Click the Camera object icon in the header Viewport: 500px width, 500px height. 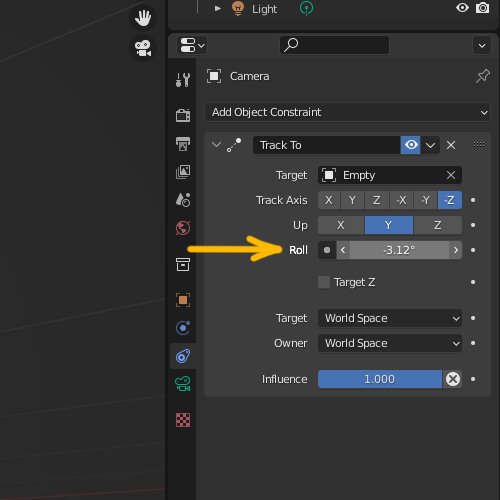click(214, 76)
